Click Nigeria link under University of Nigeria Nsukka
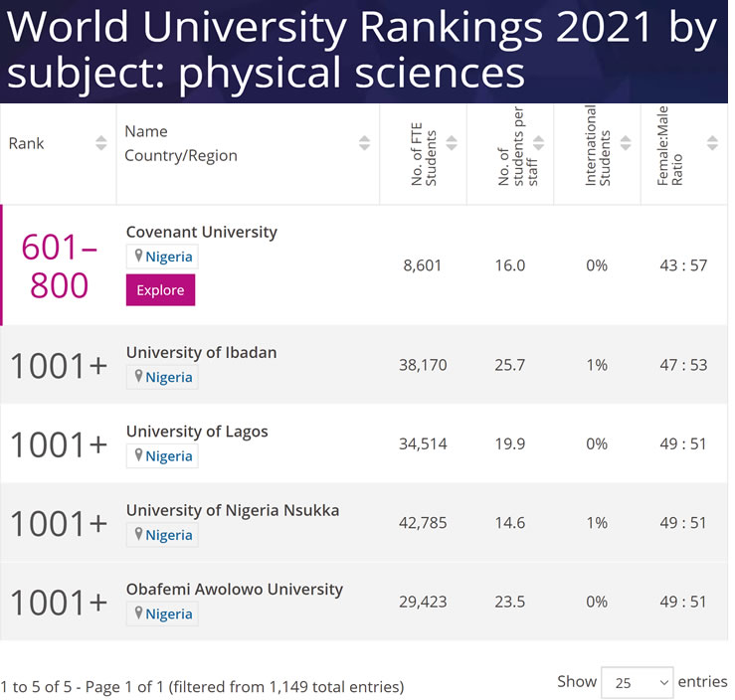 (x=169, y=535)
